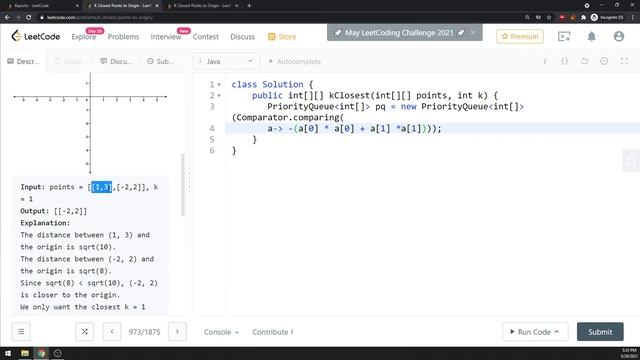Click the editor info icon

pyautogui.click(x=545, y=61)
